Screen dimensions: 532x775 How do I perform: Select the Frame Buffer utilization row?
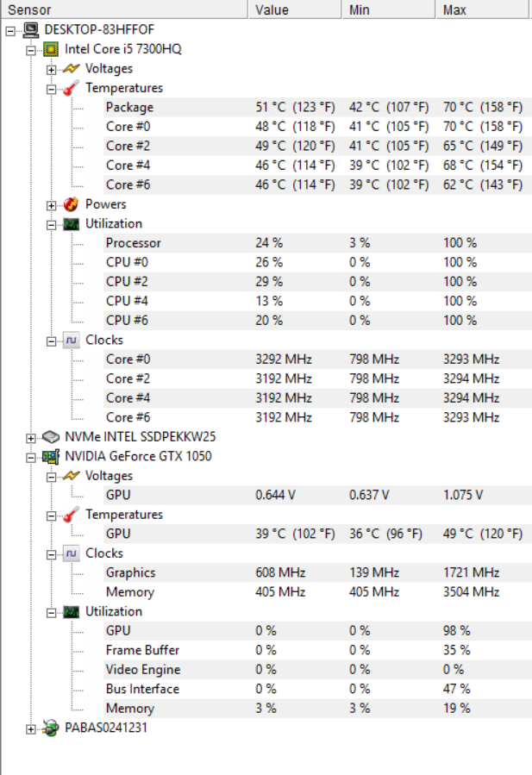click(142, 651)
